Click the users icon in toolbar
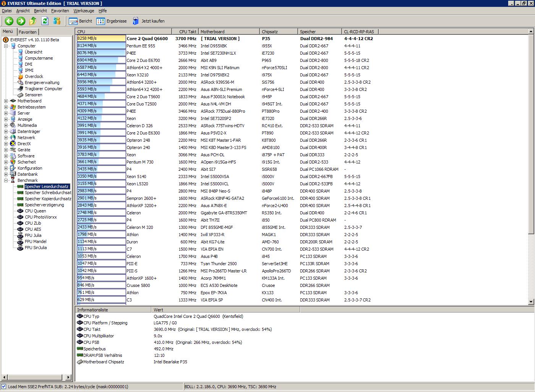This screenshot has height=392, width=535. click(x=57, y=21)
